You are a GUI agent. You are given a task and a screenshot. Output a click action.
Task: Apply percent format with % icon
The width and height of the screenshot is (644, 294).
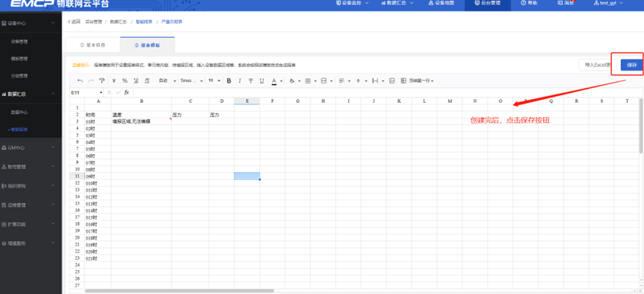pos(124,81)
